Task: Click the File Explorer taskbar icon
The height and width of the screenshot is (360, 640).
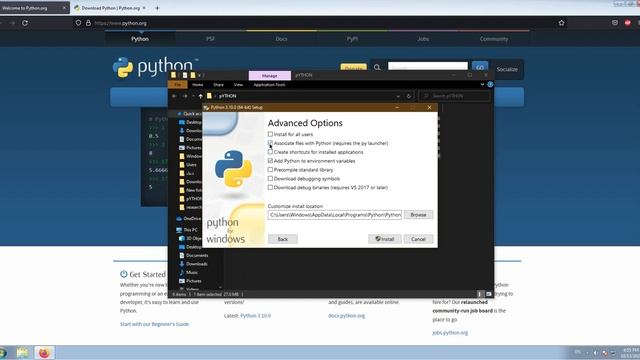Action: coord(22,353)
